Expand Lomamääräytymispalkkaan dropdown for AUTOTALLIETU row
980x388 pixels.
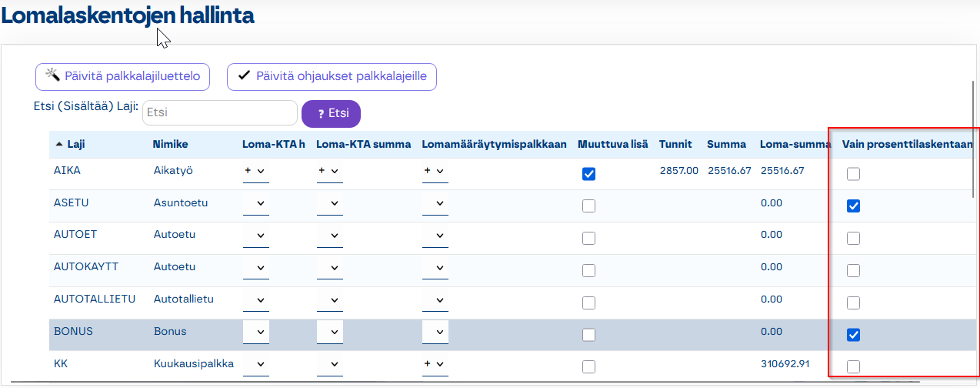coord(435,299)
